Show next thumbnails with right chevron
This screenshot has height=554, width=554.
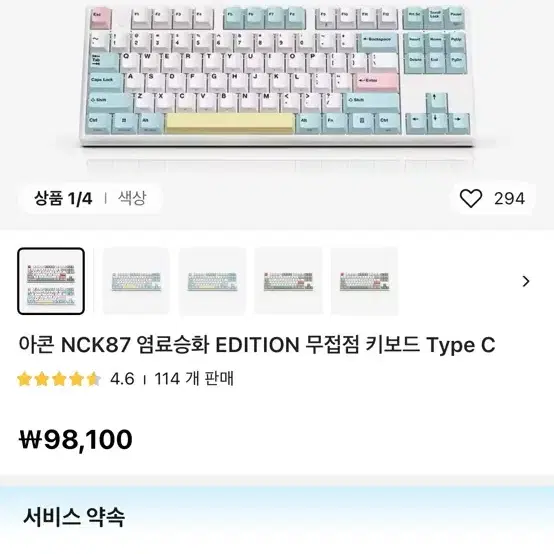pyautogui.click(x=526, y=281)
